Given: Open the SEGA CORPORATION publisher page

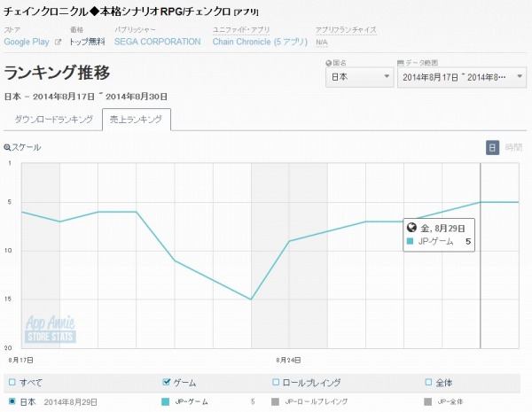Looking at the screenshot, I should coord(158,42).
